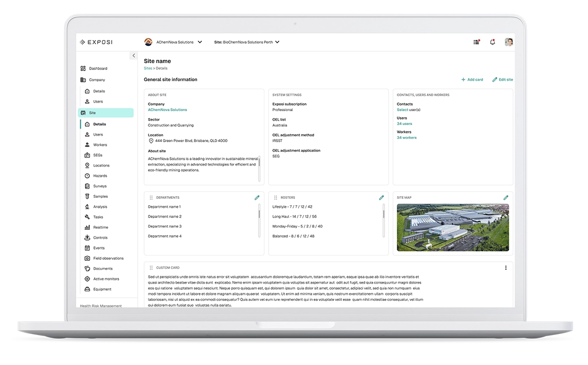Edit the Rosters card with pencil icon
The width and height of the screenshot is (588, 365).
pos(381,198)
